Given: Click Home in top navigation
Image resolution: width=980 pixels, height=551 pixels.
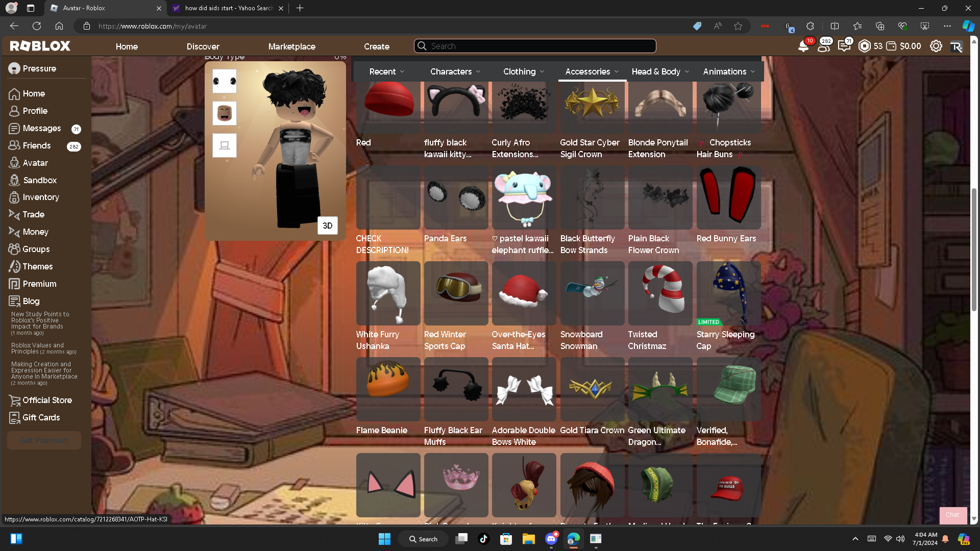Looking at the screenshot, I should pos(127,46).
